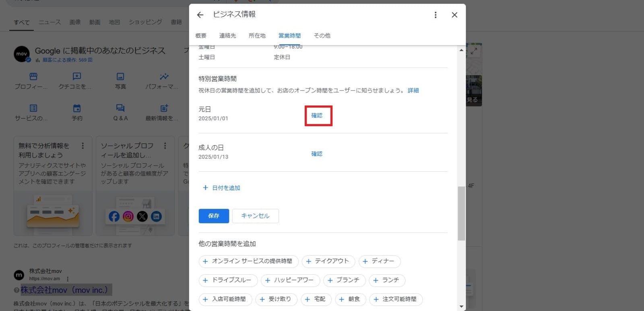Click the mov business logo avatar

point(22,54)
